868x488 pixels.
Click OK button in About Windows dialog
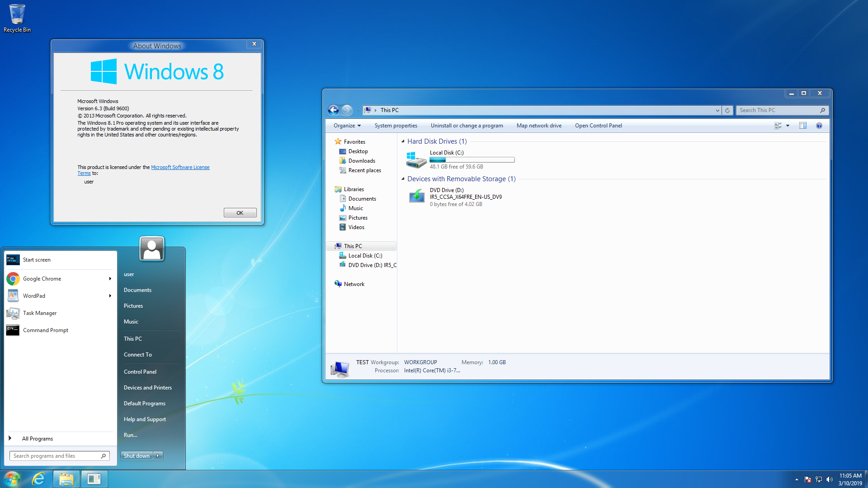pos(240,213)
